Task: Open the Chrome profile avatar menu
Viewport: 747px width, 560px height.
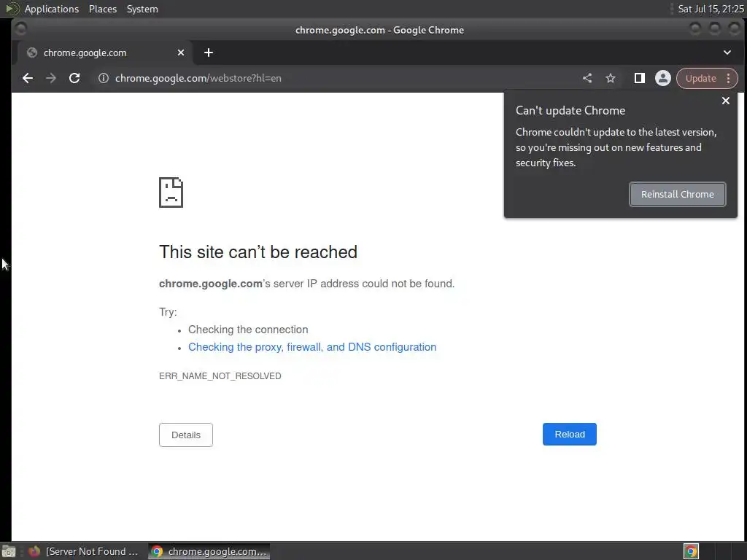Action: click(662, 78)
